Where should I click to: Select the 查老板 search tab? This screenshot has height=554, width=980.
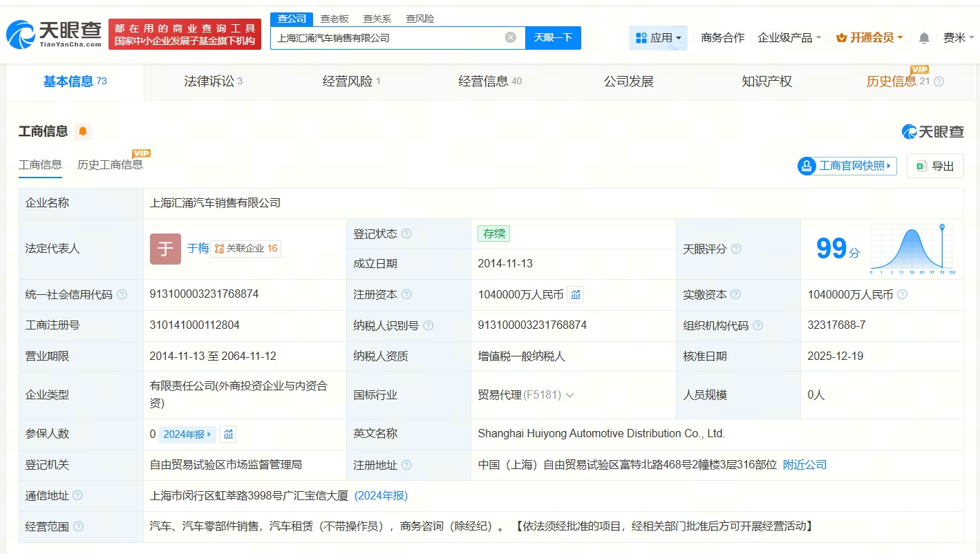tap(334, 19)
